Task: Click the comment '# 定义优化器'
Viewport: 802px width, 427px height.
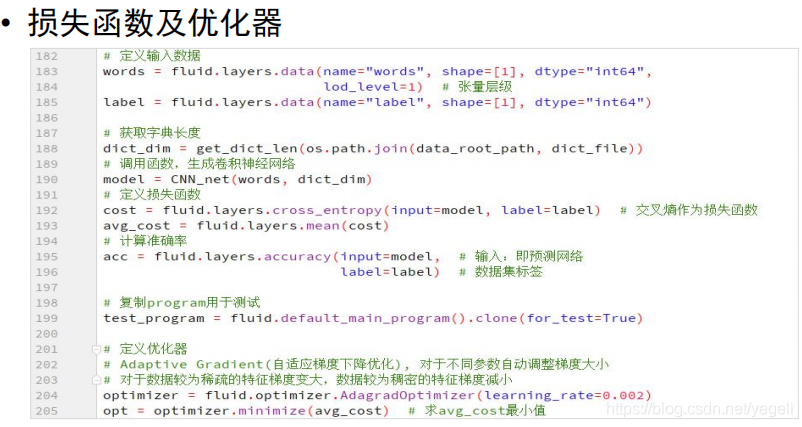Action: point(145,349)
